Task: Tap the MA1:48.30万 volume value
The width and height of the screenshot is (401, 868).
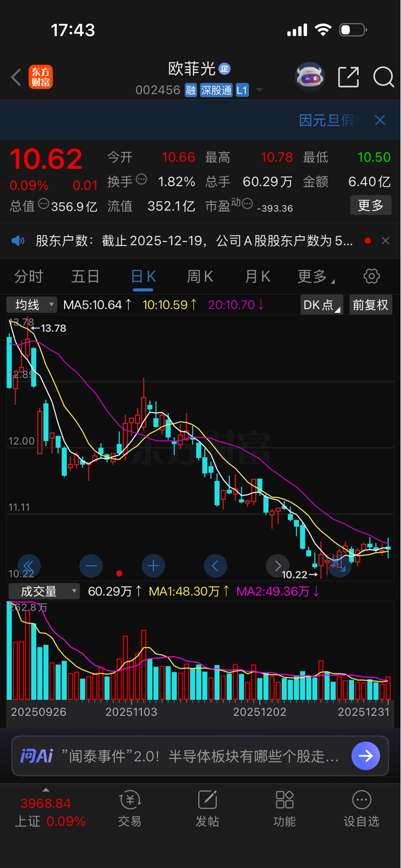Action: pyautogui.click(x=189, y=591)
